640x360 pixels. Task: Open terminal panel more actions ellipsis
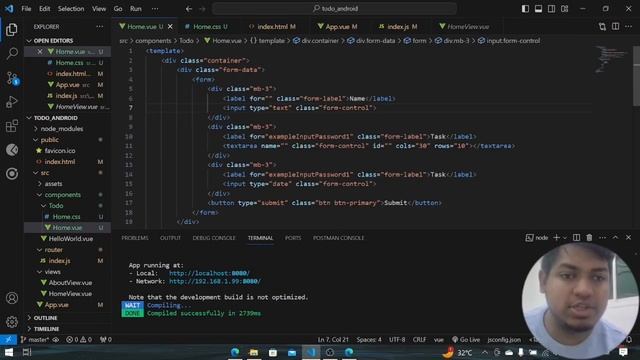pos(602,238)
